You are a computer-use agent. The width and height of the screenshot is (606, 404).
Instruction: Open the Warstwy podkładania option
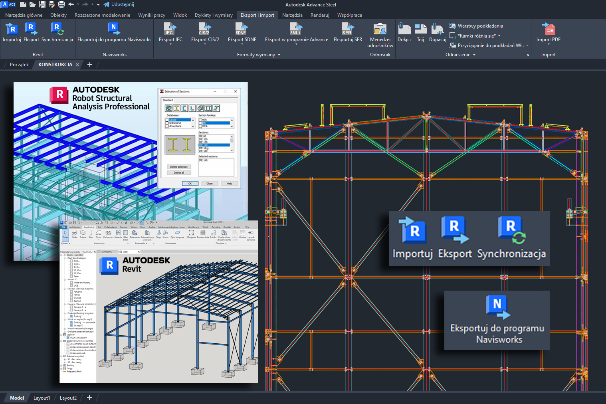point(480,25)
